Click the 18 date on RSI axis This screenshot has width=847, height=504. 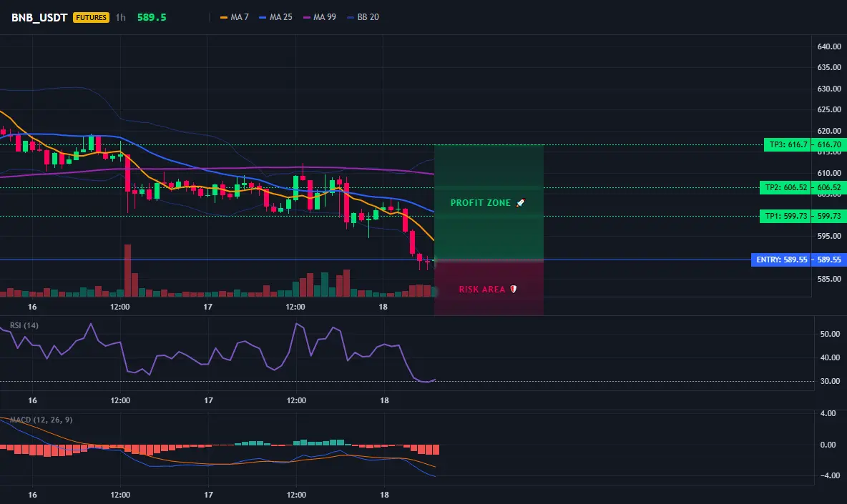coord(384,401)
